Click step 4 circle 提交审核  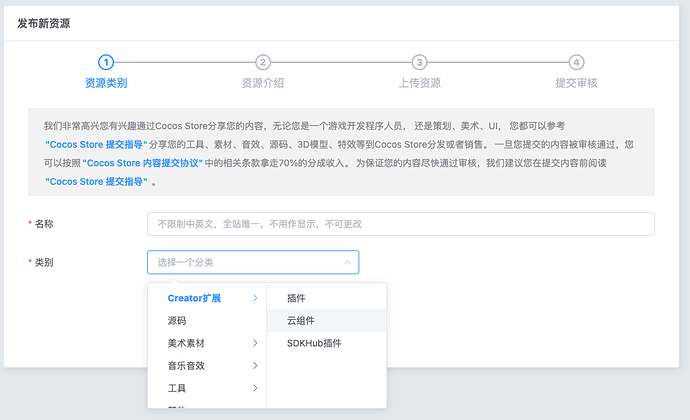576,63
